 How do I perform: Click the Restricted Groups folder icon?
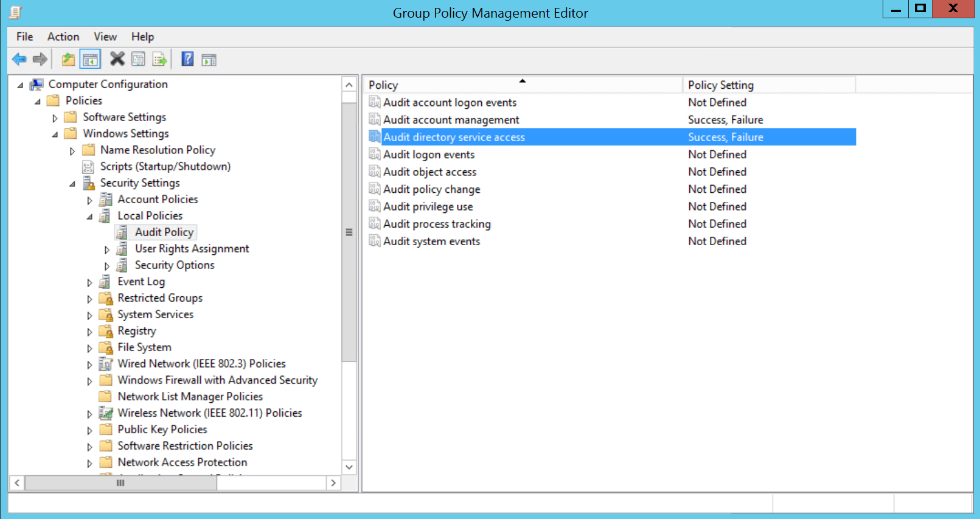click(106, 298)
